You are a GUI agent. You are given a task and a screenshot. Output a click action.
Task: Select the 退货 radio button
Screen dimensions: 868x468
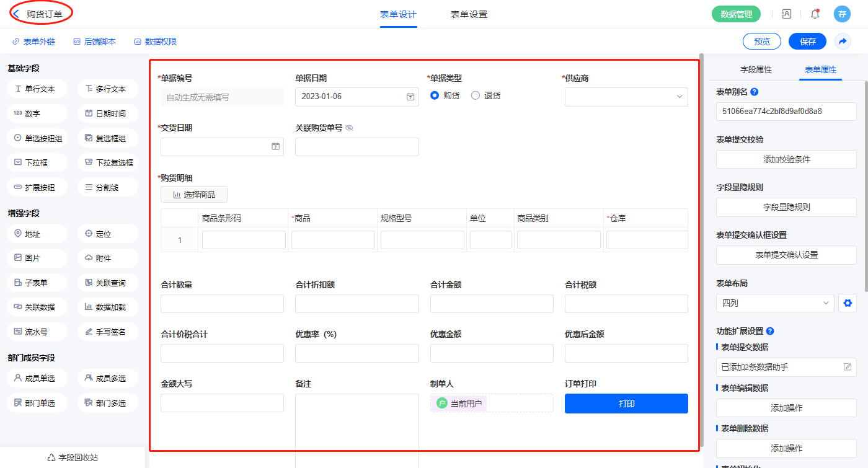click(476, 95)
